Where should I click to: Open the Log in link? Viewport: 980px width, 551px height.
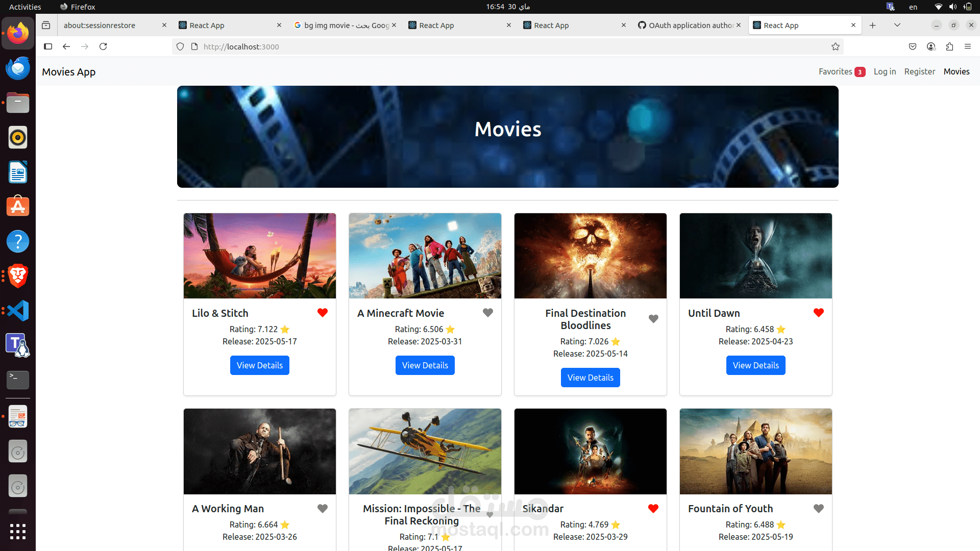click(x=885, y=71)
